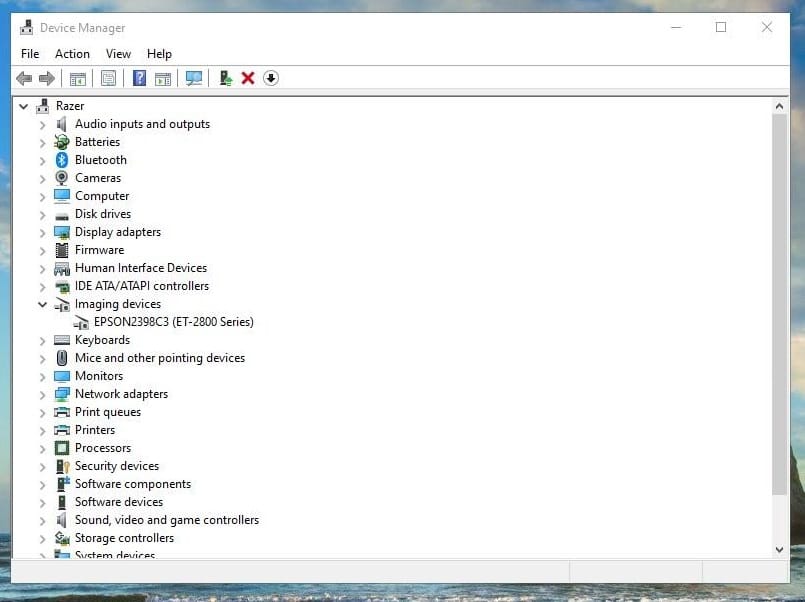Open Properties using the toolbar sheet icon
This screenshot has height=602, width=805.
pyautogui.click(x=108, y=79)
